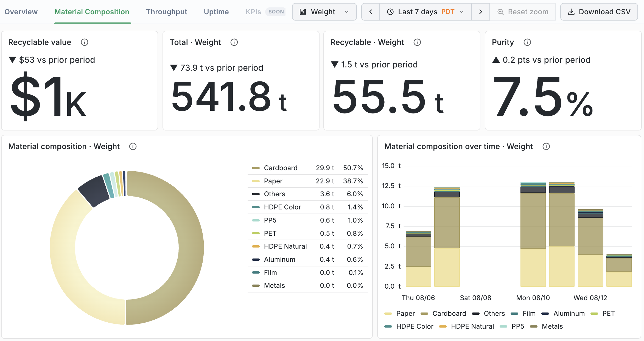This screenshot has height=341, width=644.
Task: Toggle Paper series in chart legend
Action: (x=400, y=313)
